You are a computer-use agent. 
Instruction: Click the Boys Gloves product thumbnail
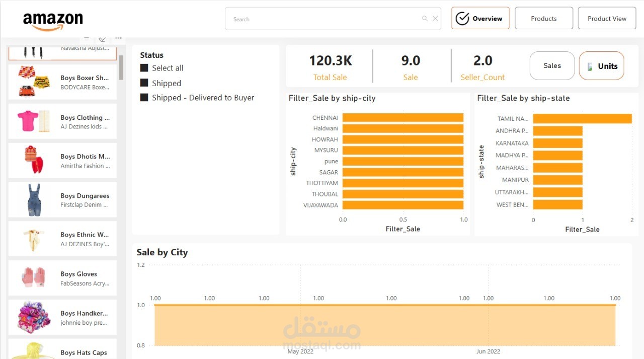pos(32,278)
